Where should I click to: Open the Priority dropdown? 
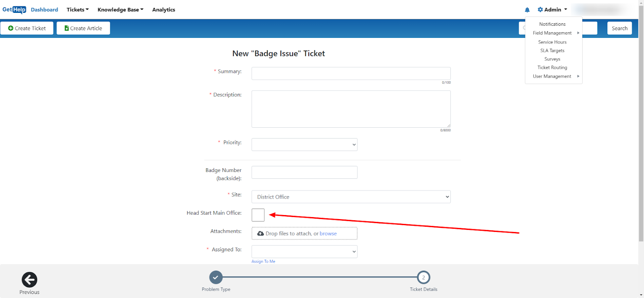point(304,145)
